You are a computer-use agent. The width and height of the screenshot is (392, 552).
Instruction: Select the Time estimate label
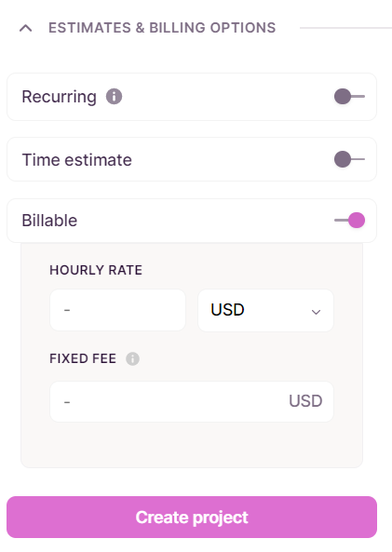76,160
